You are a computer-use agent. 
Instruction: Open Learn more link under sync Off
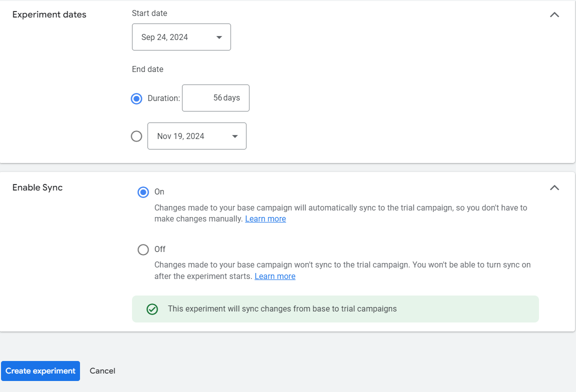[274, 276]
